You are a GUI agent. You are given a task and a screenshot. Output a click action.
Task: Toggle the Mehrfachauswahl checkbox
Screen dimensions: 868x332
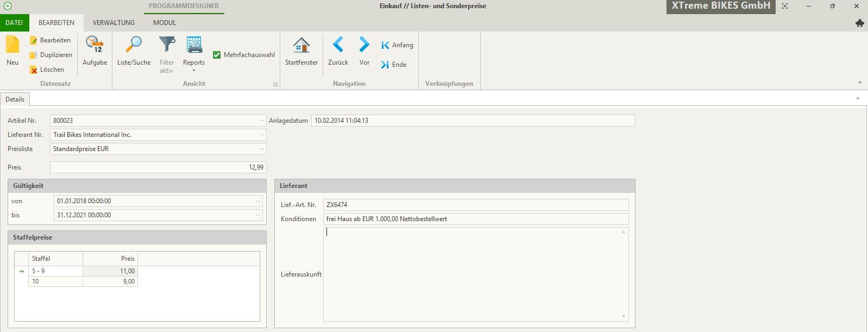[x=217, y=55]
